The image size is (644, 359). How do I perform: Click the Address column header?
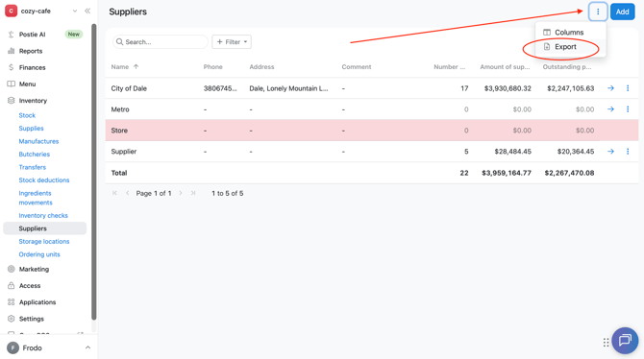click(261, 67)
